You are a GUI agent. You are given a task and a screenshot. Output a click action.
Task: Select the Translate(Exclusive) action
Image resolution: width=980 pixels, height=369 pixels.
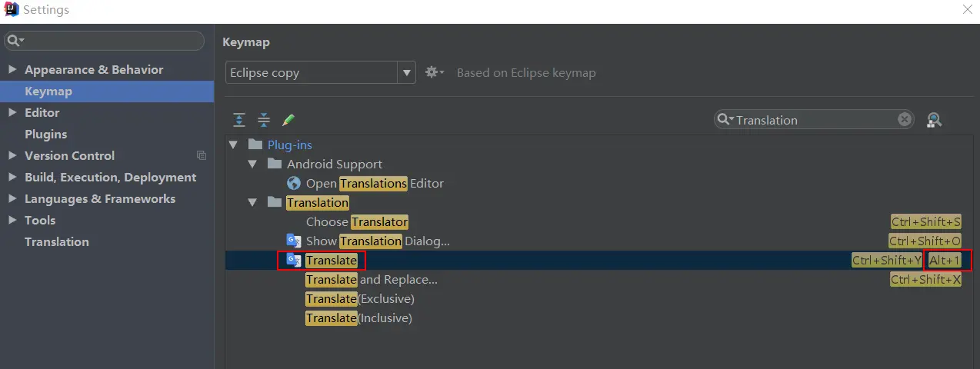[360, 299]
